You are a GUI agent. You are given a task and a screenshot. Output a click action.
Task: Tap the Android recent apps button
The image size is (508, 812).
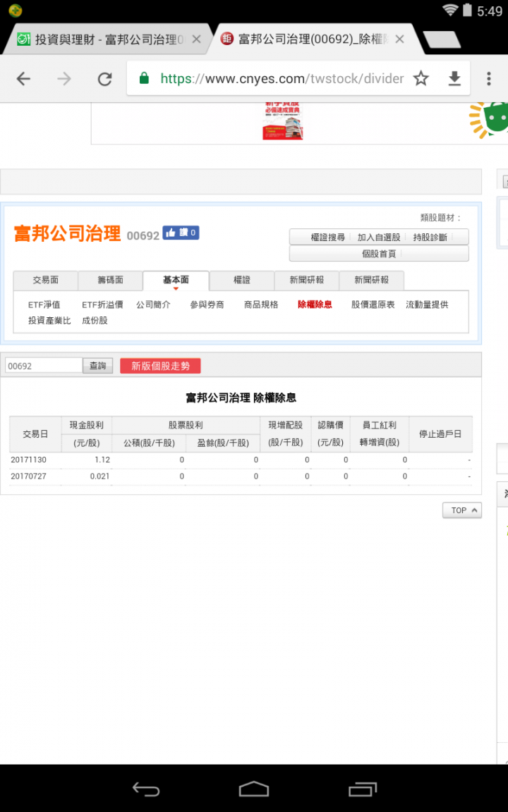[x=363, y=789]
